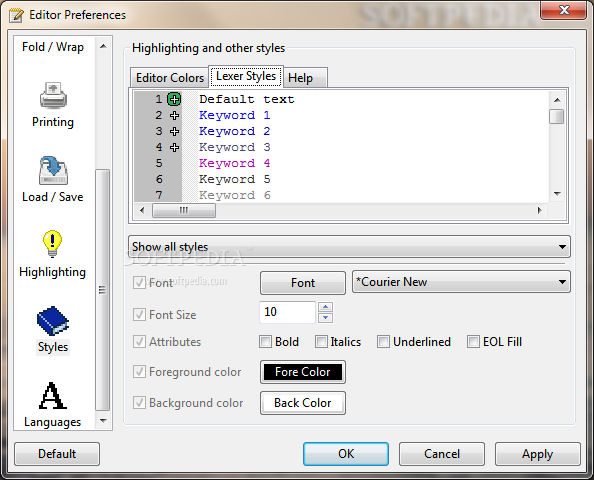Click the style list scroll down arrow

point(557,194)
